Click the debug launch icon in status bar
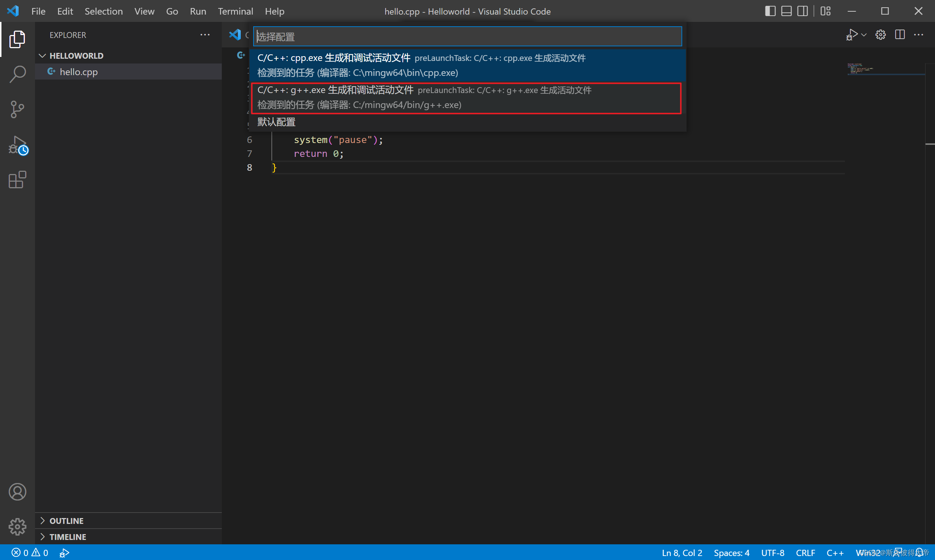Image resolution: width=935 pixels, height=560 pixels. click(x=65, y=552)
